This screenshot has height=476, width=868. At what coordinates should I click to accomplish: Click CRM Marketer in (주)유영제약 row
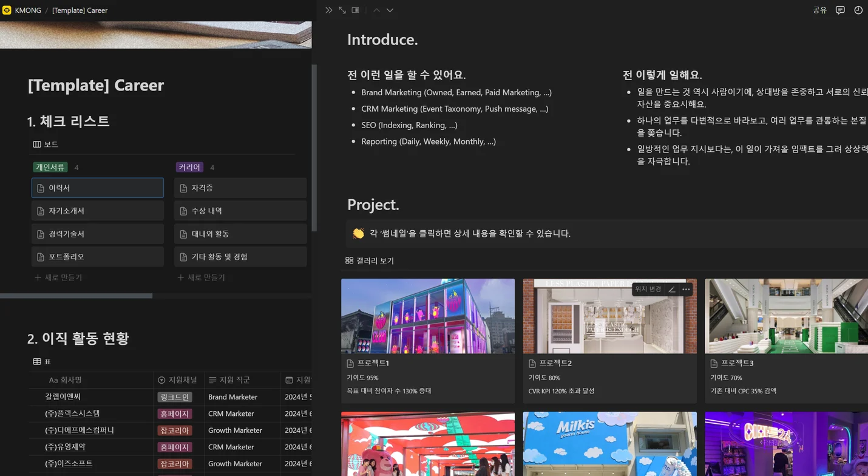pos(243,447)
